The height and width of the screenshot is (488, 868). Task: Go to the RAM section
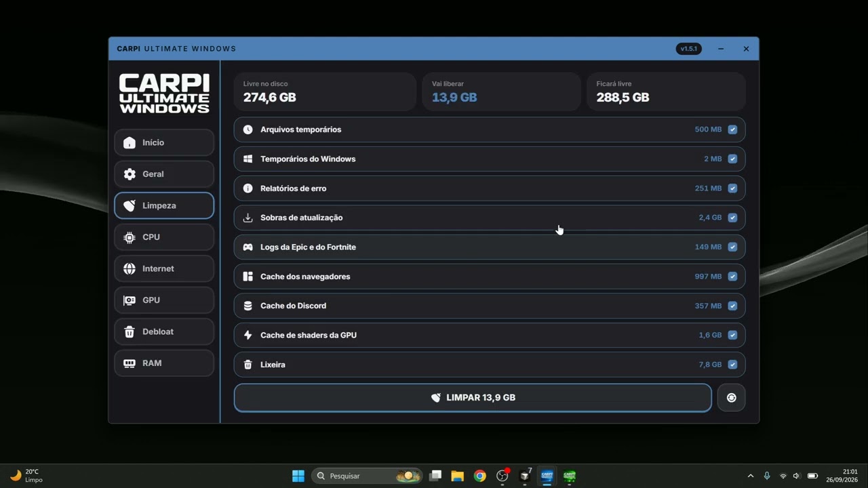164,363
